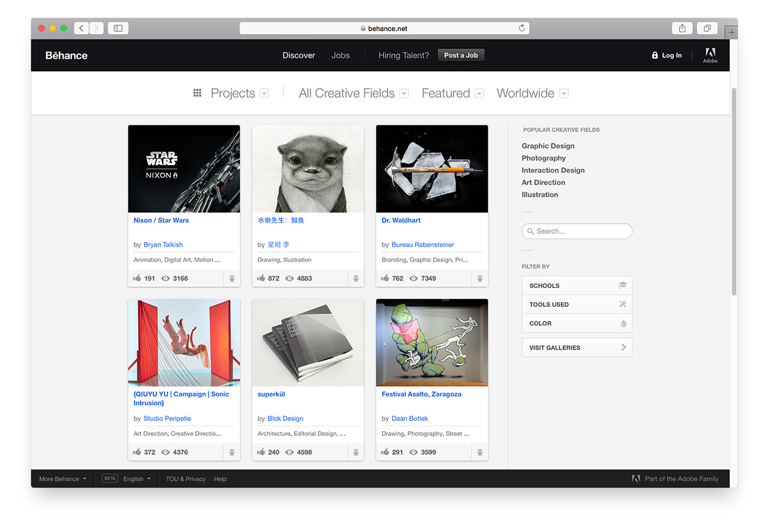Open Studio Peripetie profile link
Viewport: 769px width, 532px height.
[167, 419]
